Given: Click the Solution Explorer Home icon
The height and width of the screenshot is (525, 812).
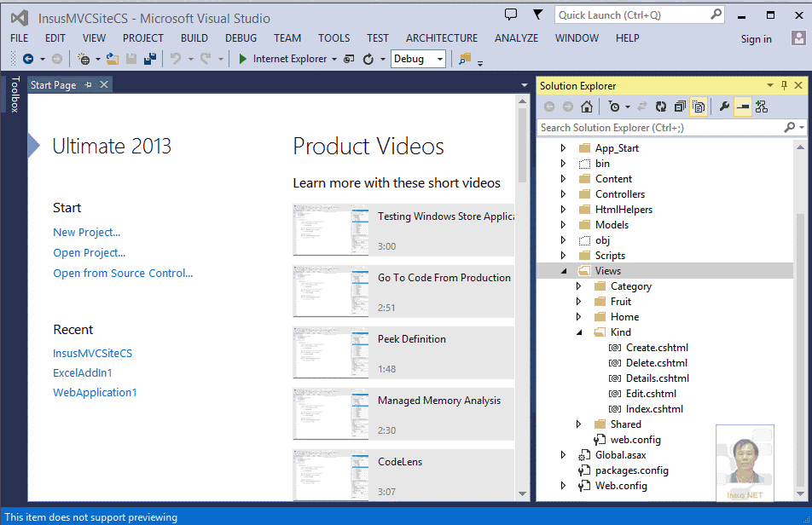Looking at the screenshot, I should pyautogui.click(x=587, y=107).
